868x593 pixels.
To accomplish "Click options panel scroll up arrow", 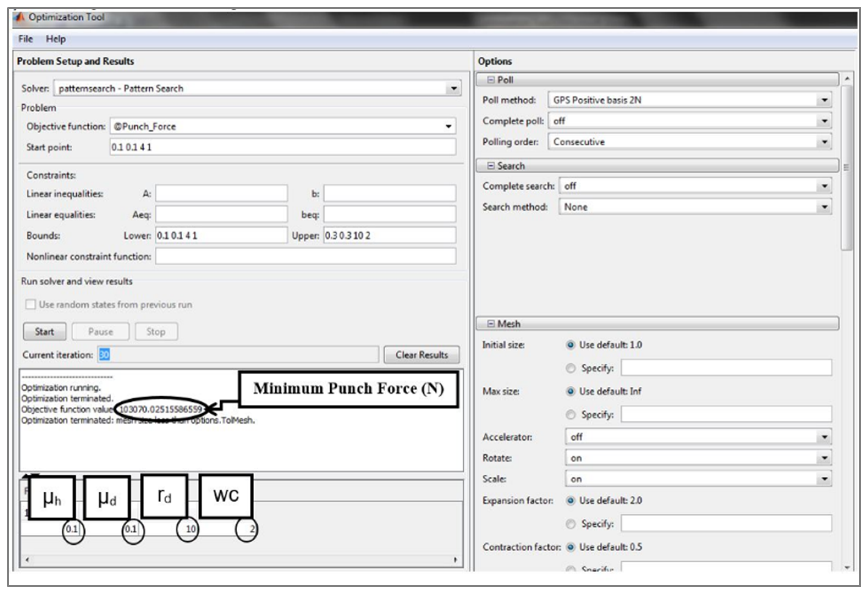I will (847, 79).
